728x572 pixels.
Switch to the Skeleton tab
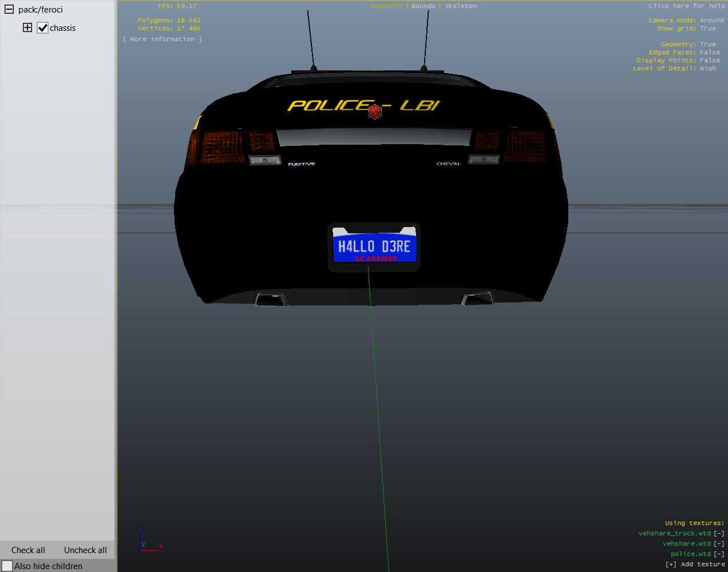[460, 6]
